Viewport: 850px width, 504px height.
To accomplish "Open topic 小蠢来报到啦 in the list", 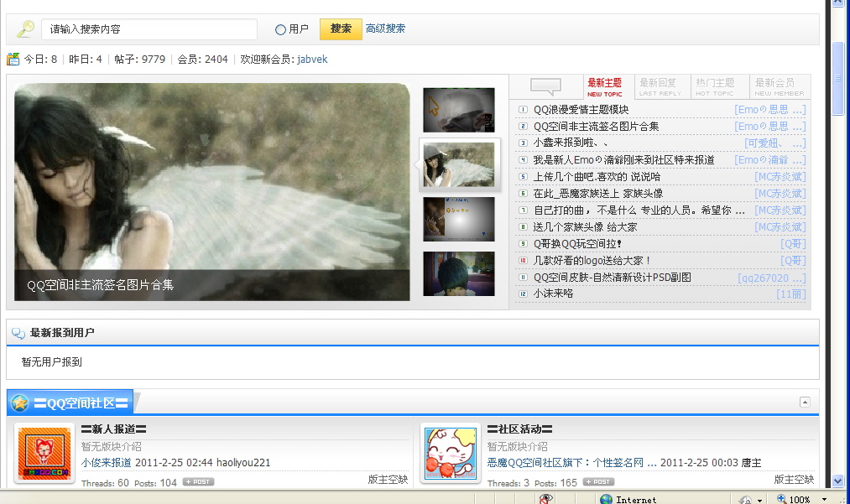I will (571, 143).
